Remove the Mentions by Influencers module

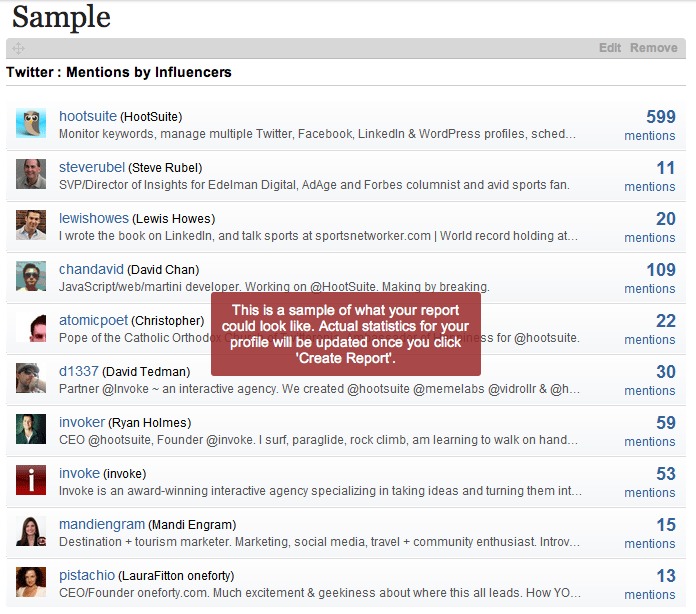pos(653,48)
